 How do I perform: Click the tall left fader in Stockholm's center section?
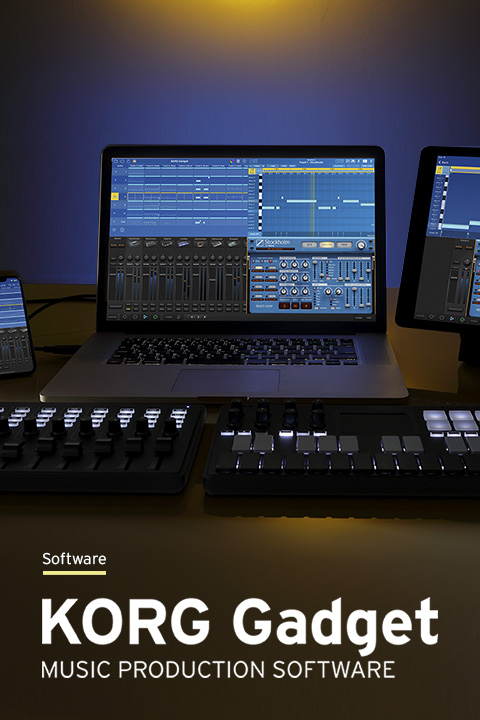tap(315, 269)
